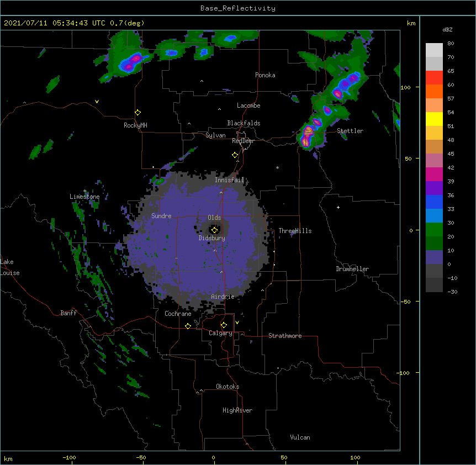Image resolution: width=476 pixels, height=465 pixels.
Task: Select the dark gray swatch between -10 and -30 dBZ
Action: click(434, 285)
